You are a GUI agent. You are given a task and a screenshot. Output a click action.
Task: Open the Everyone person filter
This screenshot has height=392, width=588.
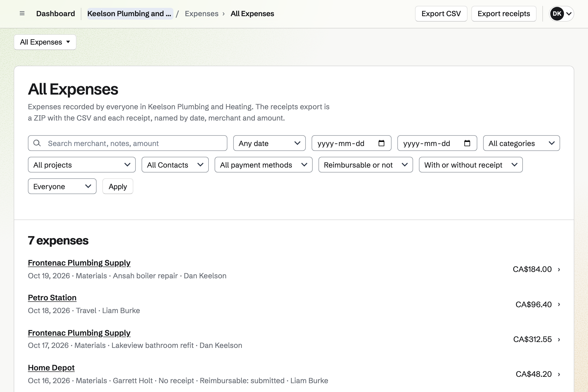(x=62, y=186)
